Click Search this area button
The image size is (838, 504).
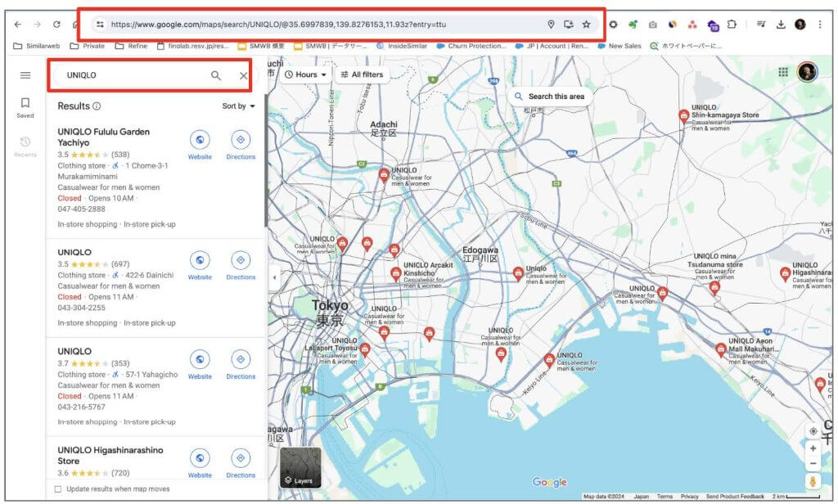pos(549,97)
